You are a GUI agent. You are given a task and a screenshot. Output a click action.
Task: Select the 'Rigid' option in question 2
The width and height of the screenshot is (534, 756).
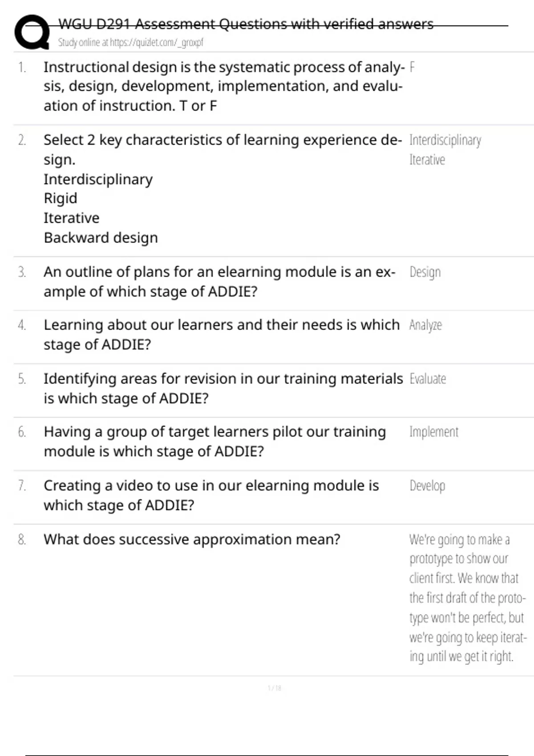click(61, 198)
